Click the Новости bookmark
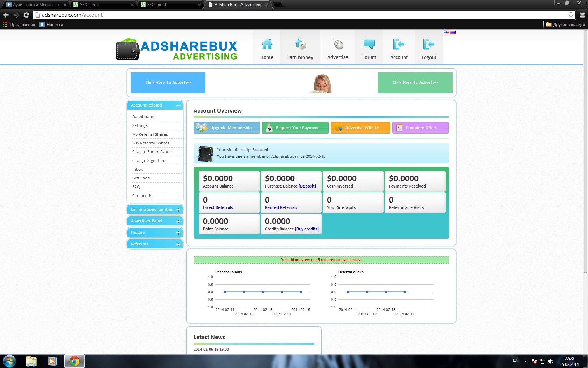The height and width of the screenshot is (368, 588). [x=51, y=25]
